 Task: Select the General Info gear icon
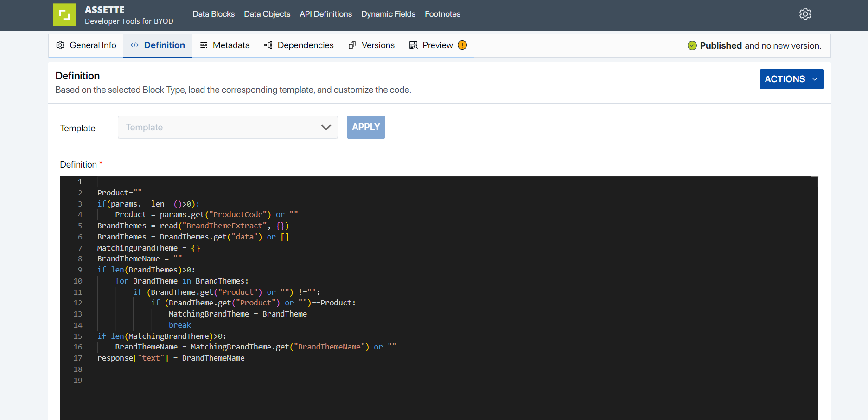60,45
